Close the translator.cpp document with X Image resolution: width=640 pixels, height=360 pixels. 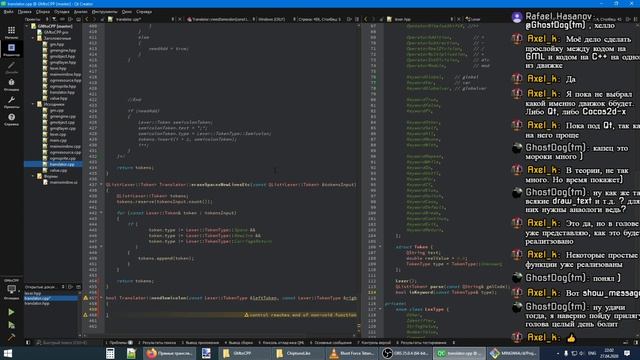(180, 19)
